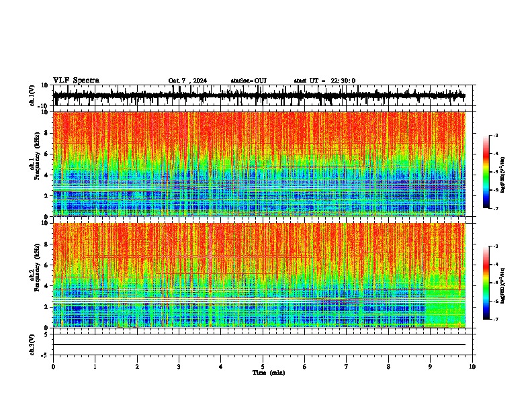Click the "-3" value atop ch.1 colorbar

(x=495, y=135)
